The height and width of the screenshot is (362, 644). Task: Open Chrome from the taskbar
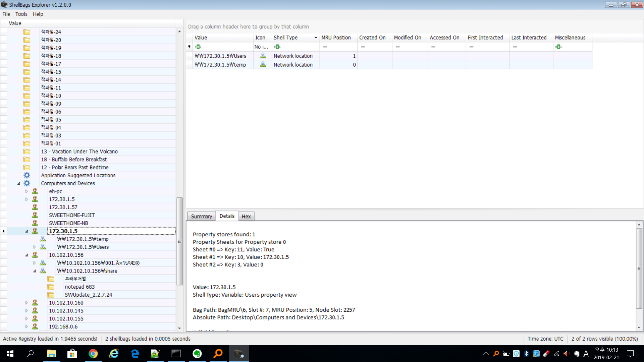tap(93, 354)
